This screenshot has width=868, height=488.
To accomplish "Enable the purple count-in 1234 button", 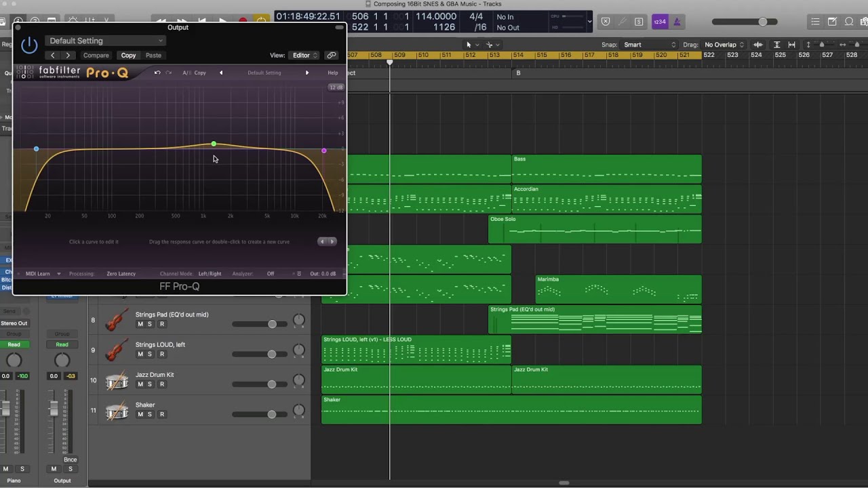I will point(660,22).
